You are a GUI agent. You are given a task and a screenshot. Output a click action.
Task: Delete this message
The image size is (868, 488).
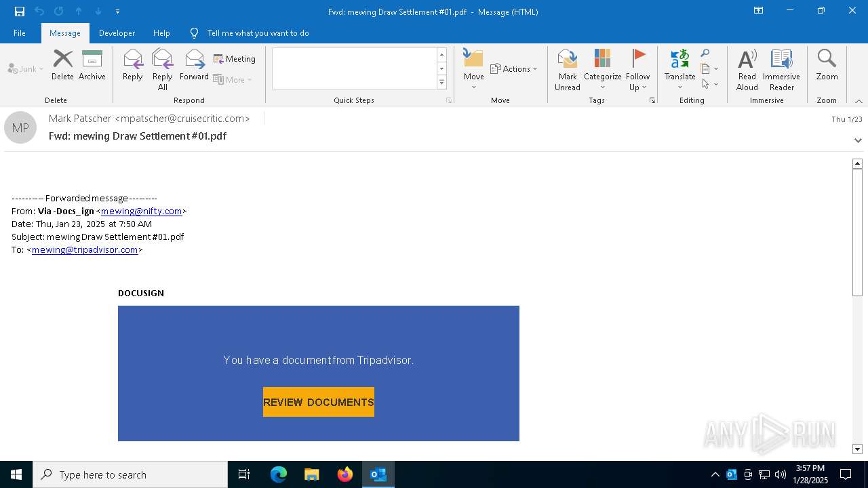point(62,65)
